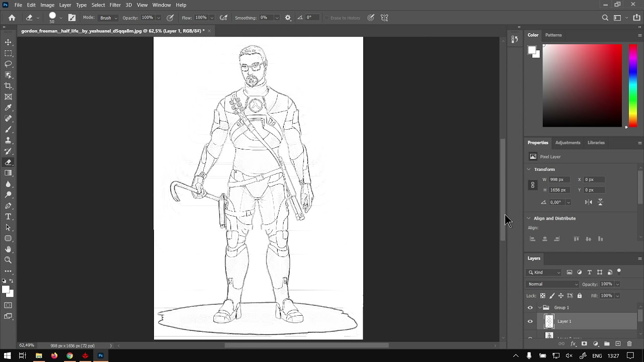Collapse the Transform section

[529, 169]
